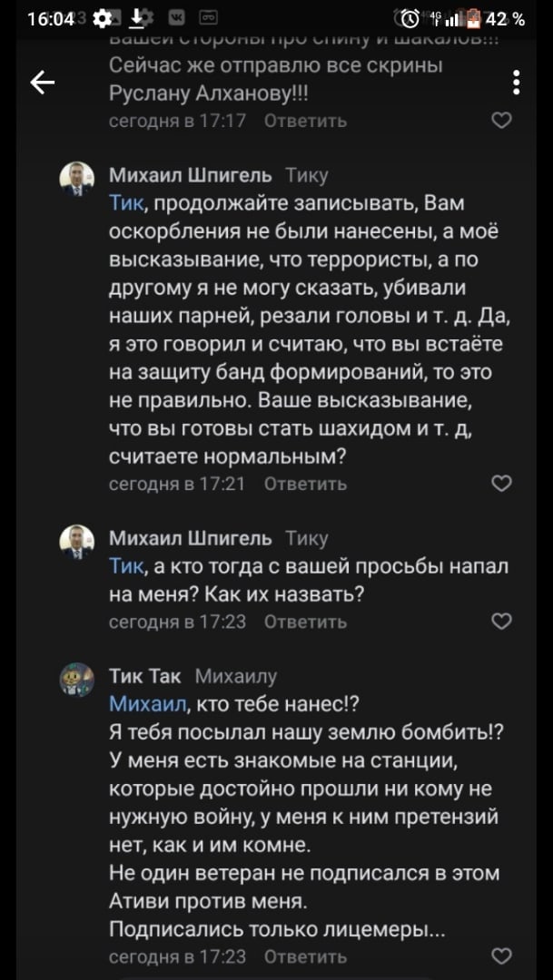Tap the settings gear in status bar
The height and width of the screenshot is (980, 553).
[x=104, y=19]
